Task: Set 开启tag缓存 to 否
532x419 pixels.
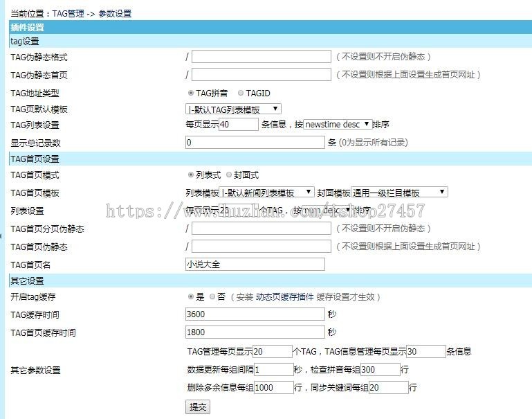Action: [212, 297]
